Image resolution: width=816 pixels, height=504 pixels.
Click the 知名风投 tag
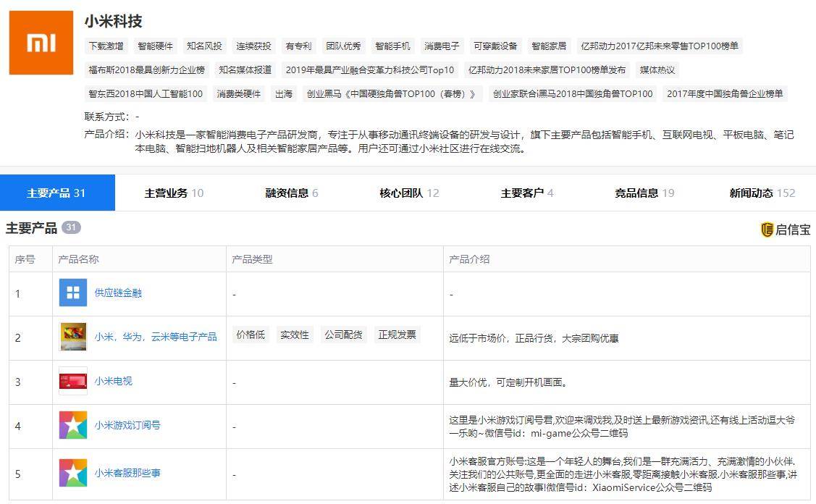(204, 46)
